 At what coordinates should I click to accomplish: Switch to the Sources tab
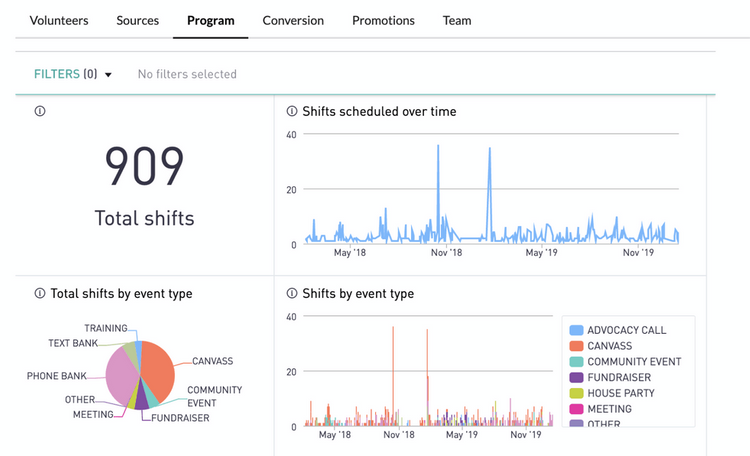pos(137,21)
